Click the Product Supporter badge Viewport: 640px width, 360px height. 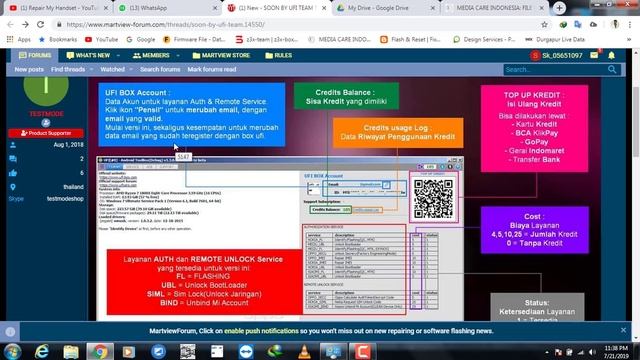(46, 133)
